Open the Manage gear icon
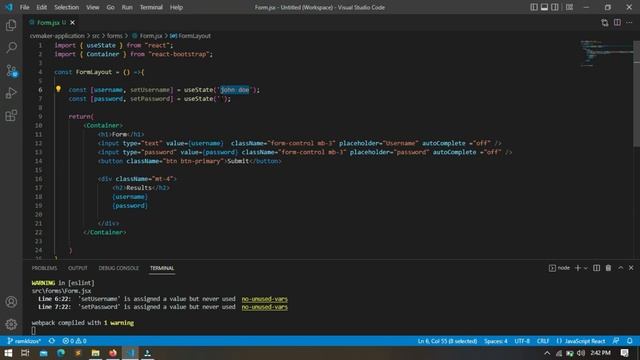Viewport: 640px width, 360px height. coord(11,324)
